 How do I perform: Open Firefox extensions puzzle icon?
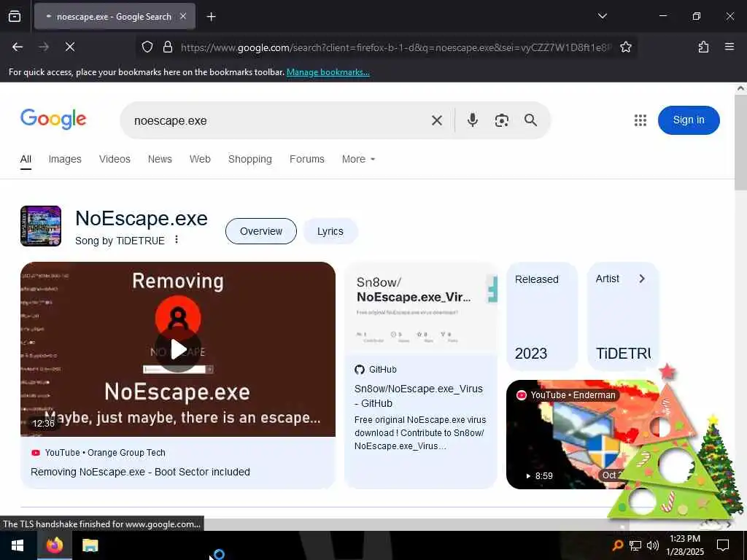click(703, 47)
